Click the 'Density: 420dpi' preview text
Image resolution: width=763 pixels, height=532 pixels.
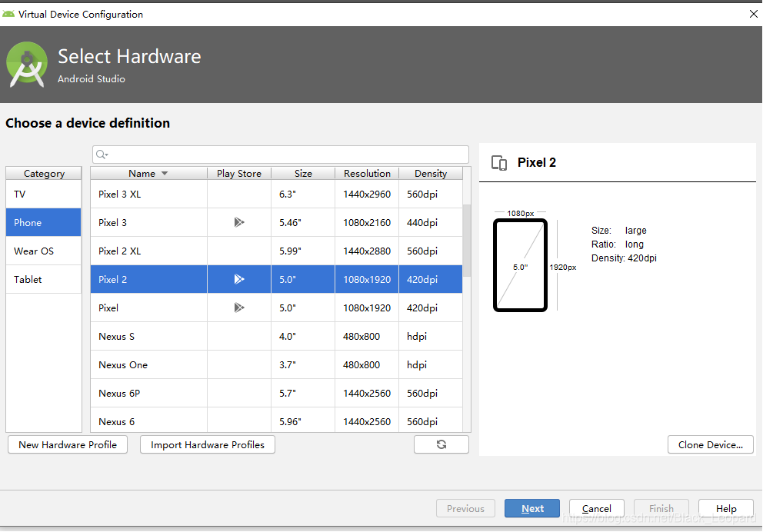(624, 258)
